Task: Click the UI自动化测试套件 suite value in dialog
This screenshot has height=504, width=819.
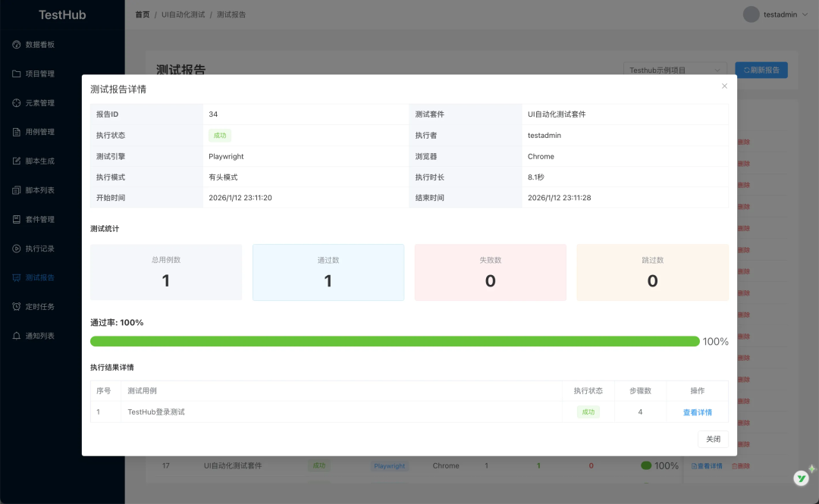Action: coord(557,114)
